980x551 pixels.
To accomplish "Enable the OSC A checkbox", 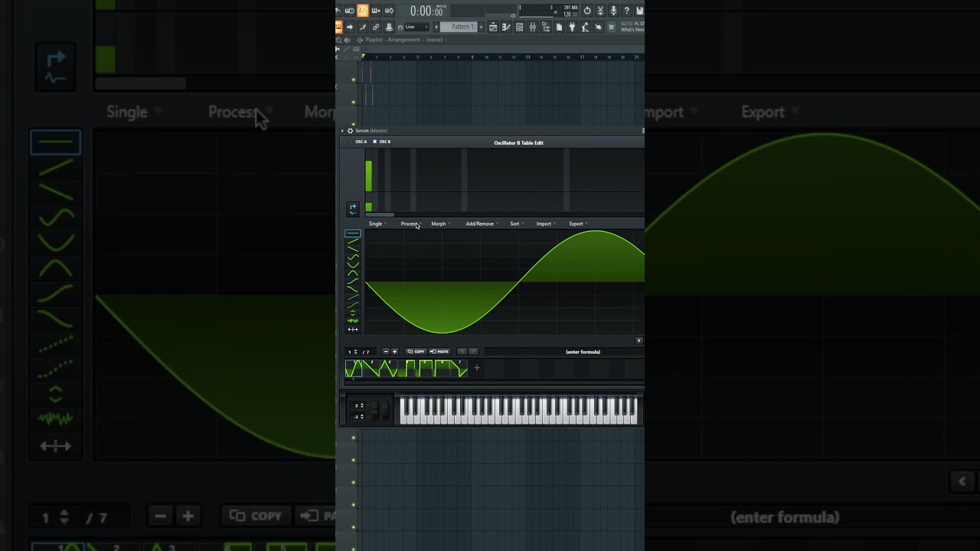I will tap(351, 142).
